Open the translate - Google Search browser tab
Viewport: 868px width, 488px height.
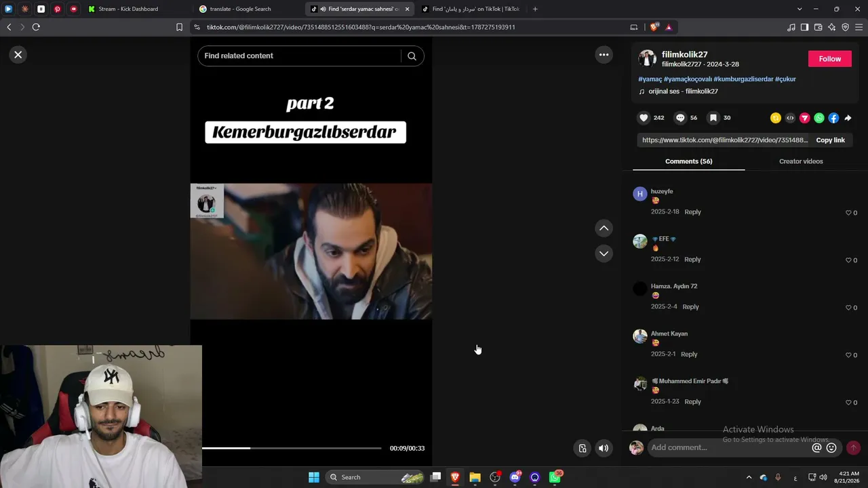pyautogui.click(x=241, y=9)
